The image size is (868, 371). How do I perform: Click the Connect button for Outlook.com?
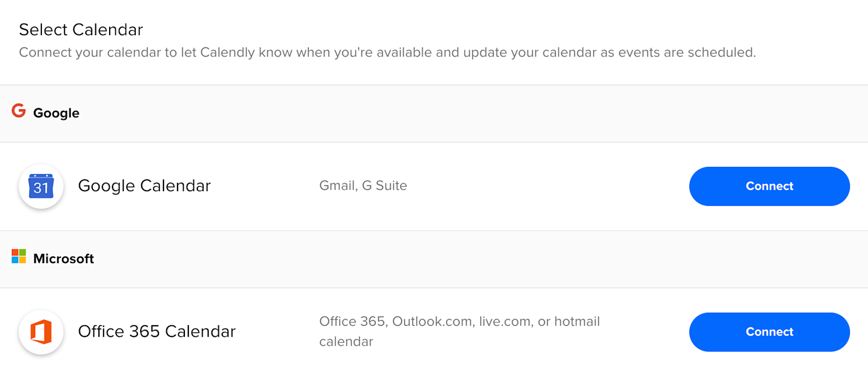point(769,332)
